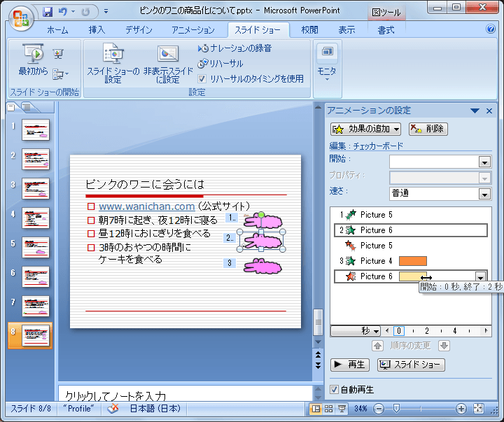Click 効果の追加 button
The height and width of the screenshot is (422, 504).
click(365, 129)
